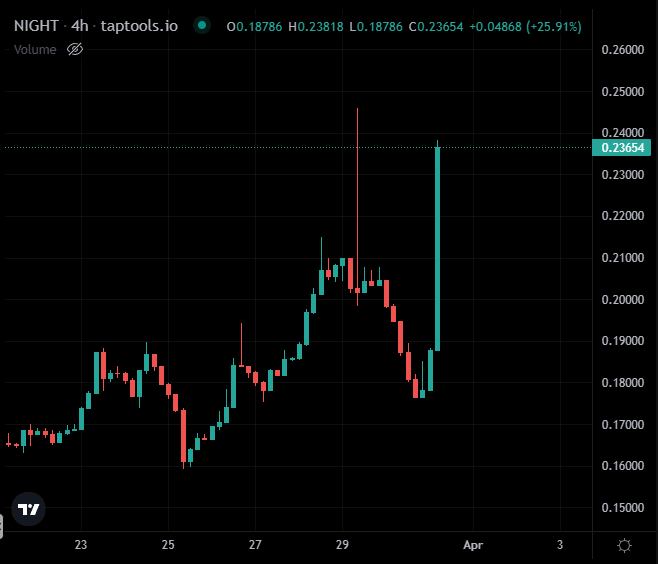This screenshot has width=658, height=564.
Task: Click the 0.17000 price axis label
Action: point(623,425)
